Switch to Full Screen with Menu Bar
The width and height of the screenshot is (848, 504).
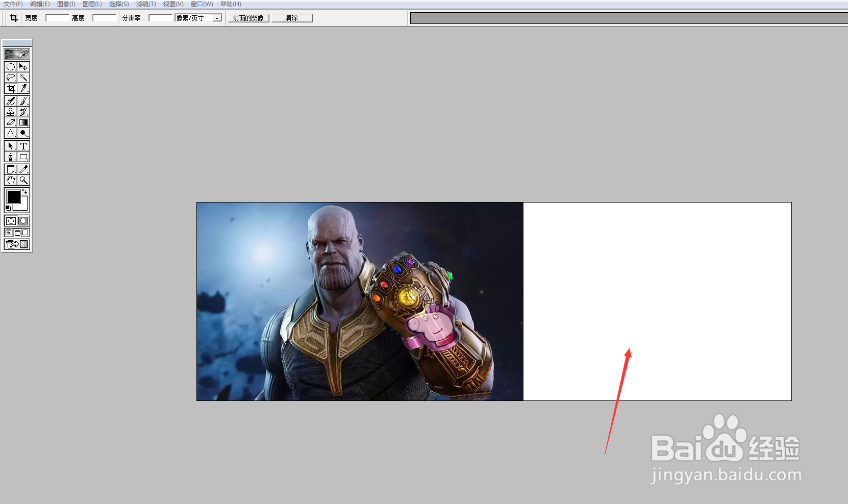click(17, 233)
